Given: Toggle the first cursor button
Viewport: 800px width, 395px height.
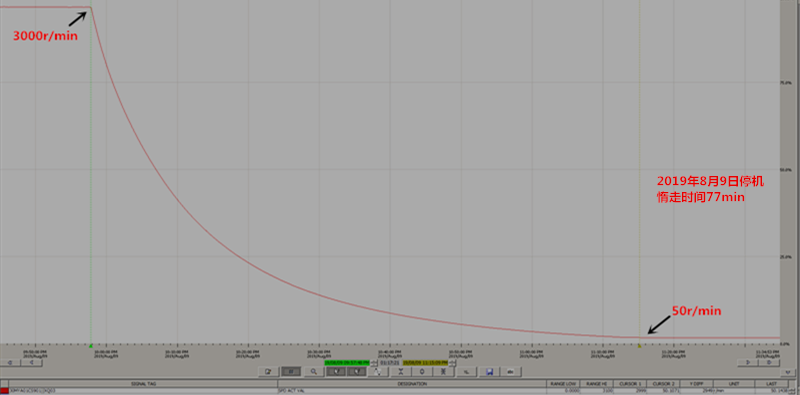Looking at the screenshot, I should tap(336, 372).
